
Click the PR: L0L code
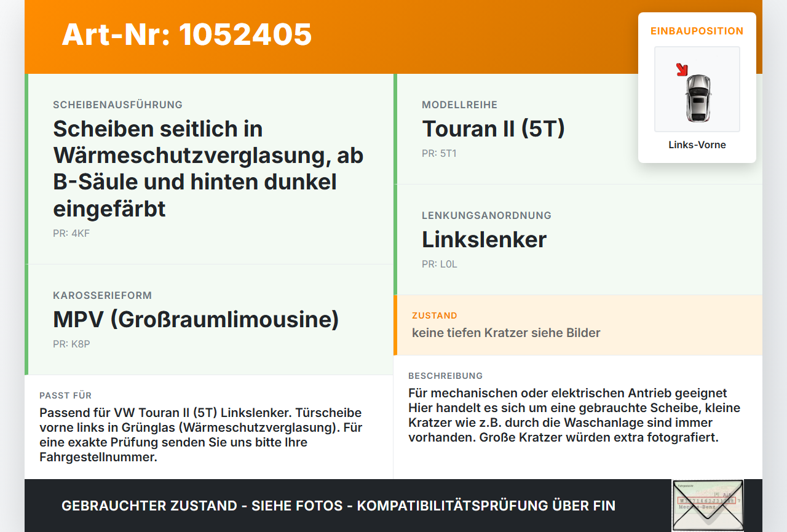coord(440,264)
